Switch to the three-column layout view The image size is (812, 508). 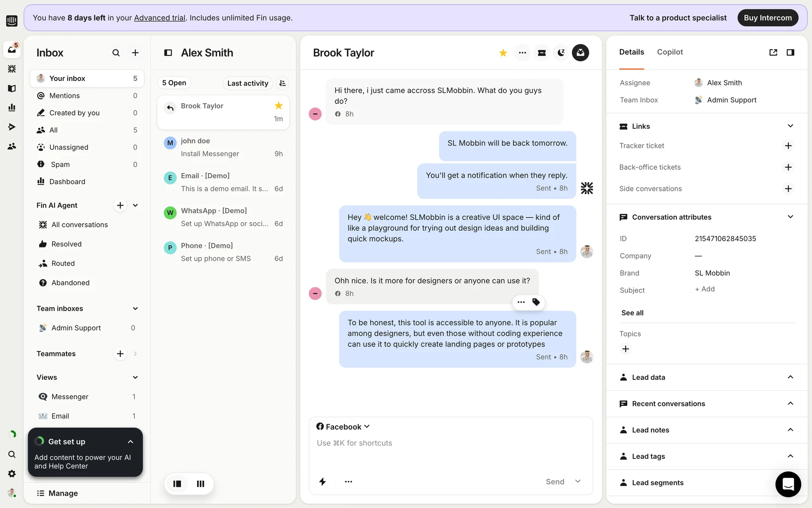pyautogui.click(x=200, y=484)
